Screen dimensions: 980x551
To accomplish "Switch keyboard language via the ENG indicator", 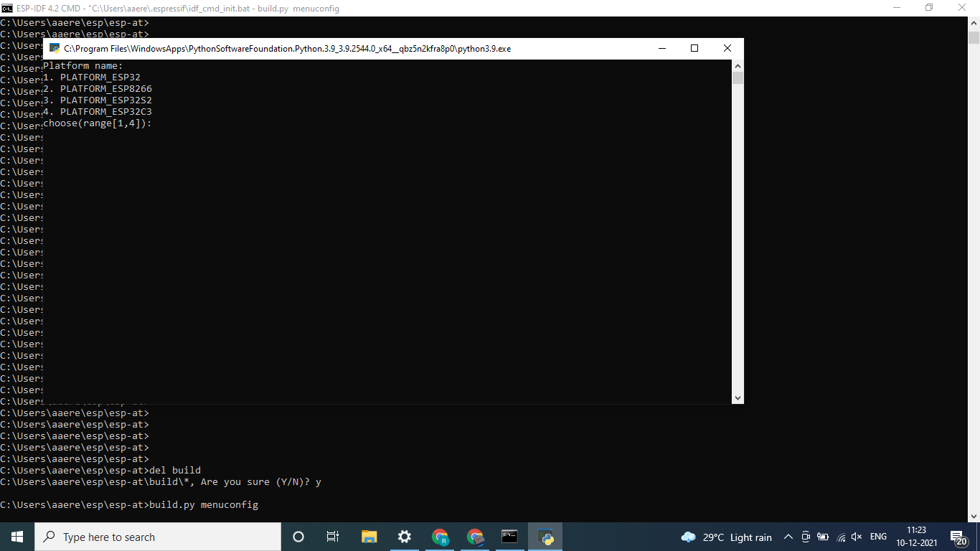I will click(x=878, y=537).
